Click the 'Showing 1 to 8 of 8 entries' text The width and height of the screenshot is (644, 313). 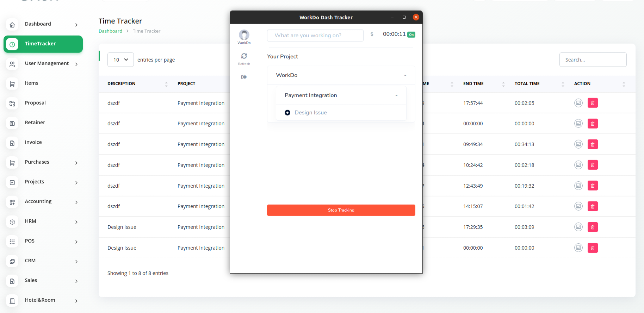[x=138, y=273]
